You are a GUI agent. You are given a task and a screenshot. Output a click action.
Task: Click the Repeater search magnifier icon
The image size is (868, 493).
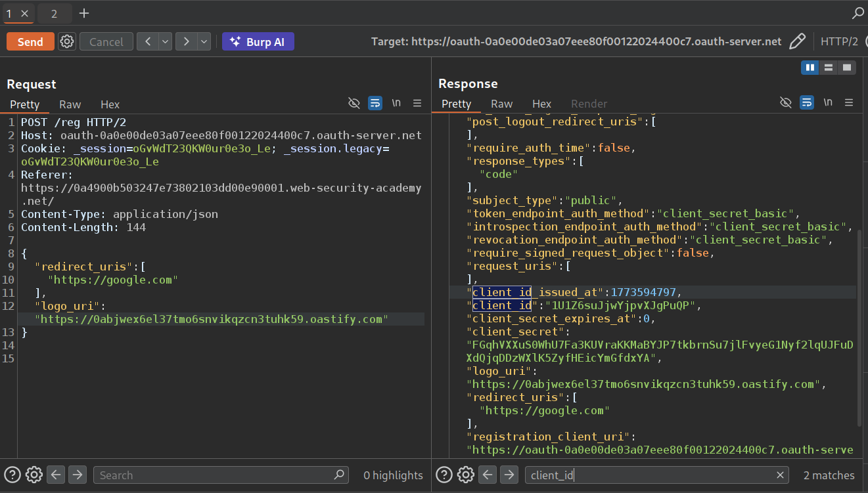coord(857,13)
